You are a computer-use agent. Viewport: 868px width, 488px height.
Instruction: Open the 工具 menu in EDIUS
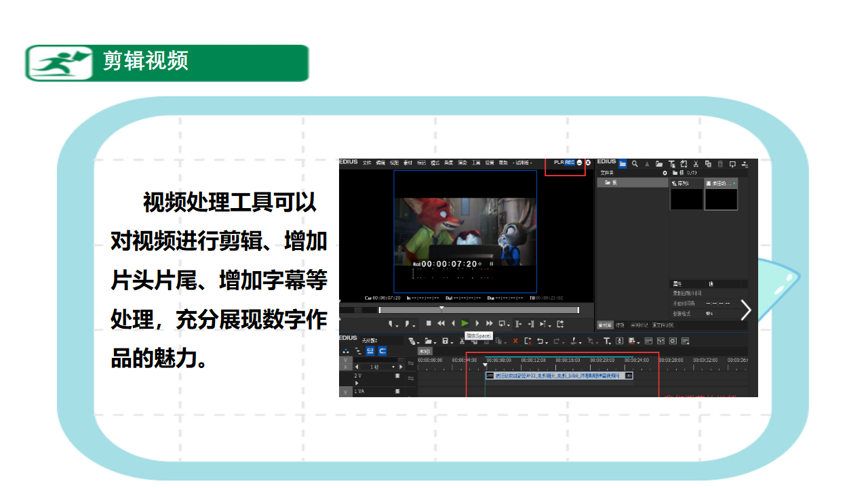point(475,163)
